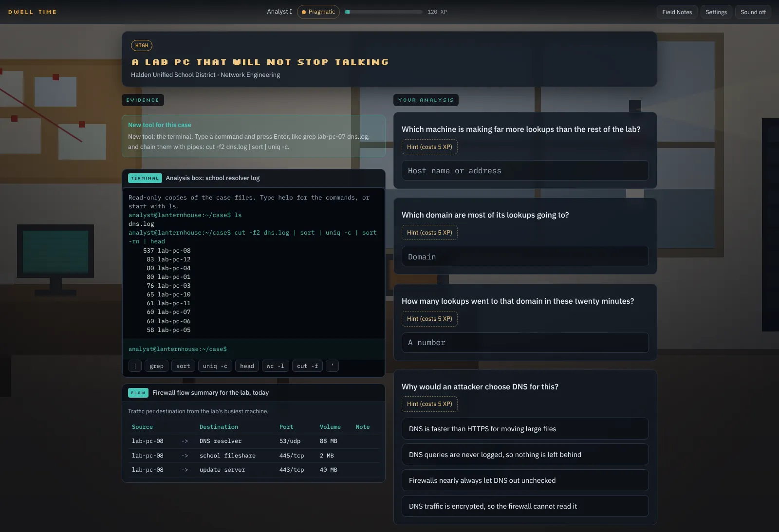Click the terminal command prompt line
The width and height of the screenshot is (779, 532).
(254, 349)
